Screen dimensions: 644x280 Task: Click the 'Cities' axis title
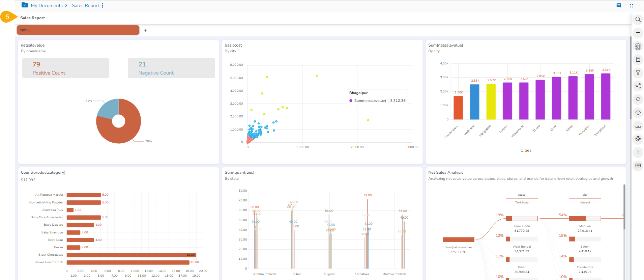pos(526,150)
